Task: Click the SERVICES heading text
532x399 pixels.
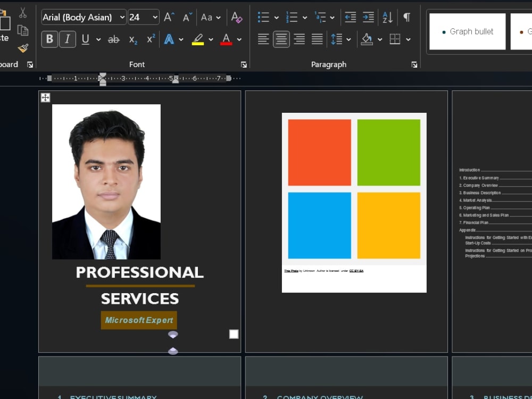Action: pyautogui.click(x=140, y=298)
